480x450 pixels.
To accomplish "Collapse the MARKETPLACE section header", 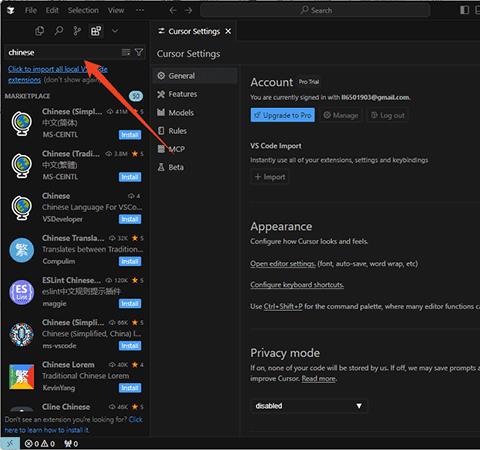I will pyautogui.click(x=27, y=96).
